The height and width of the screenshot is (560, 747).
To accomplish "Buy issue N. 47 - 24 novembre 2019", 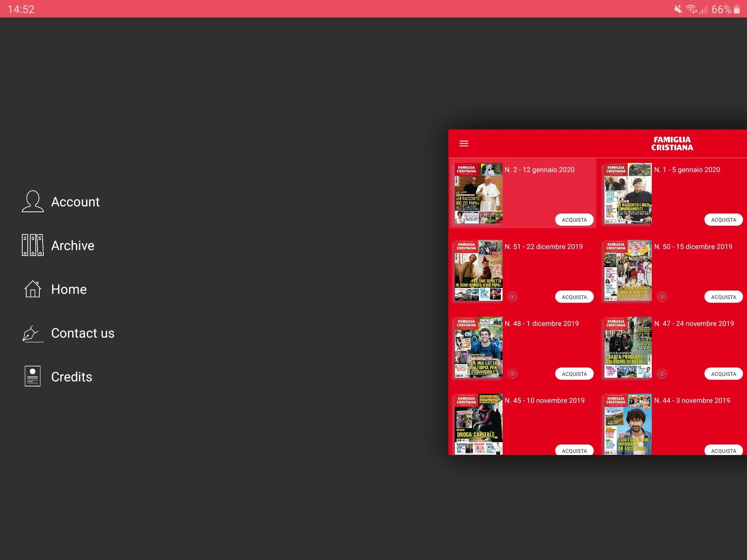I will click(724, 374).
